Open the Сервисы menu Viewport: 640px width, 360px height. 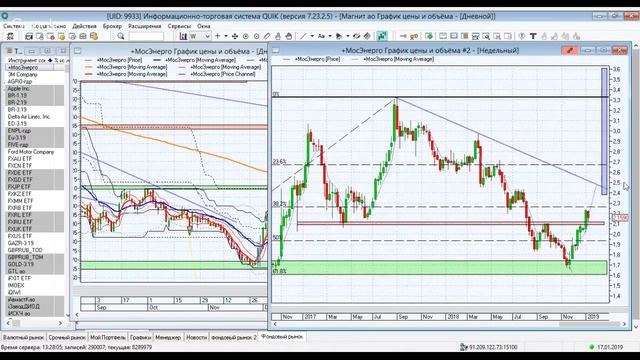179,26
